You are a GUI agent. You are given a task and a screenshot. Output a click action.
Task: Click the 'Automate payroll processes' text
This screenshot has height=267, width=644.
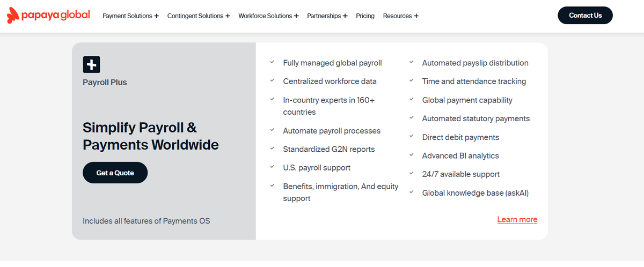point(332,131)
